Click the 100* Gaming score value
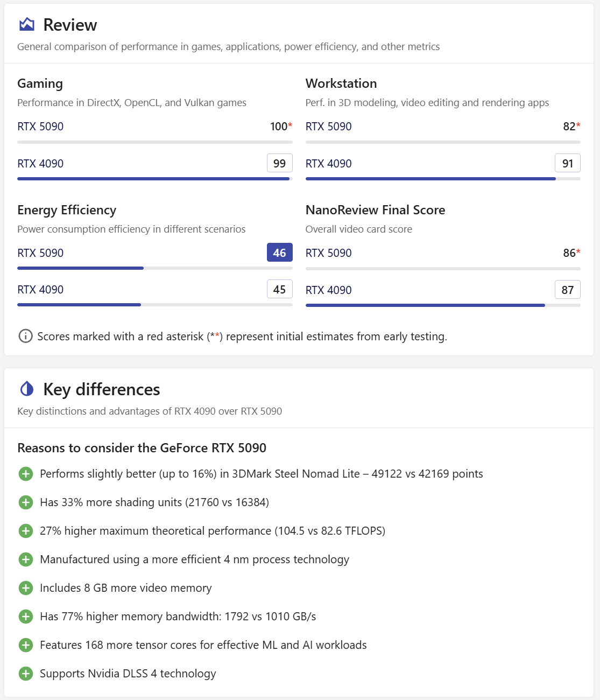The width and height of the screenshot is (600, 700). tap(281, 127)
